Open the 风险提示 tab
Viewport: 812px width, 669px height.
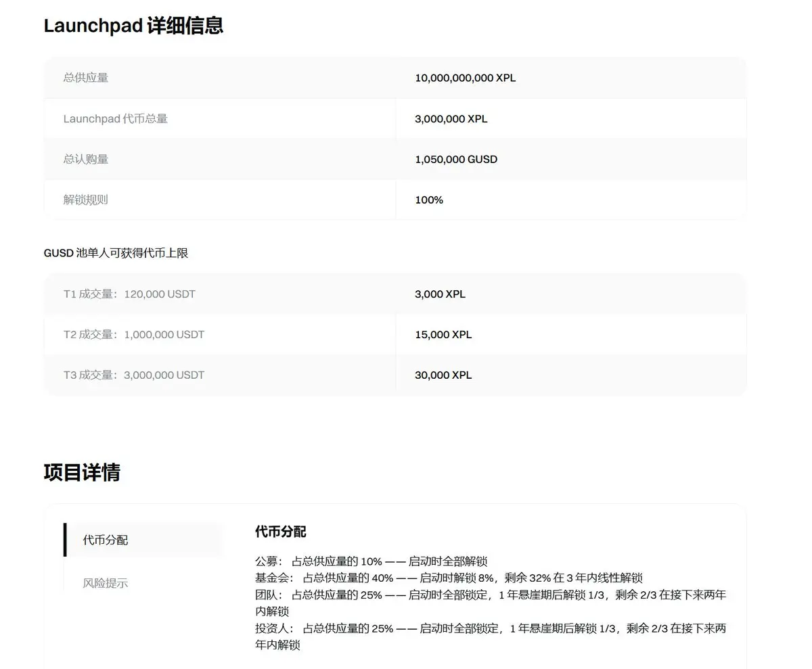pyautogui.click(x=106, y=582)
